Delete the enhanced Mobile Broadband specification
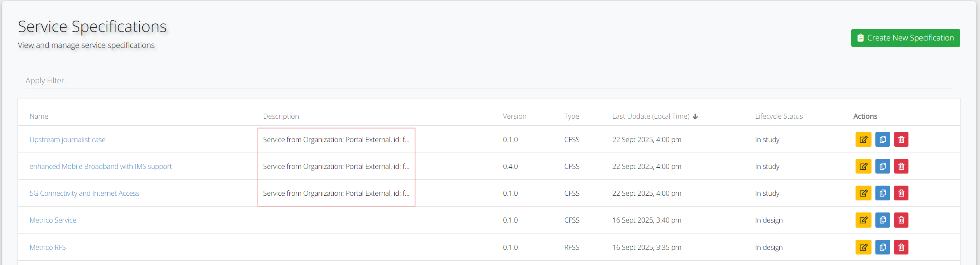The width and height of the screenshot is (980, 265). tap(901, 167)
